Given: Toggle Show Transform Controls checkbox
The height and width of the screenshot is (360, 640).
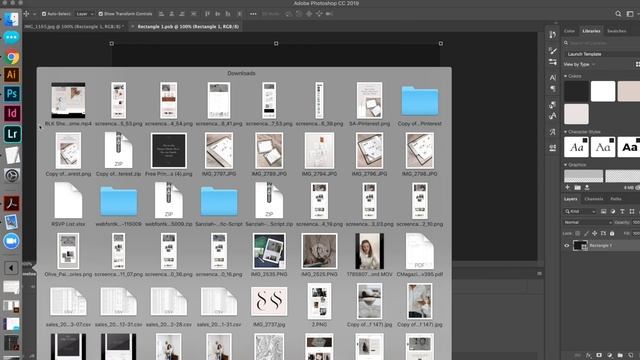Looking at the screenshot, I should (x=100, y=14).
